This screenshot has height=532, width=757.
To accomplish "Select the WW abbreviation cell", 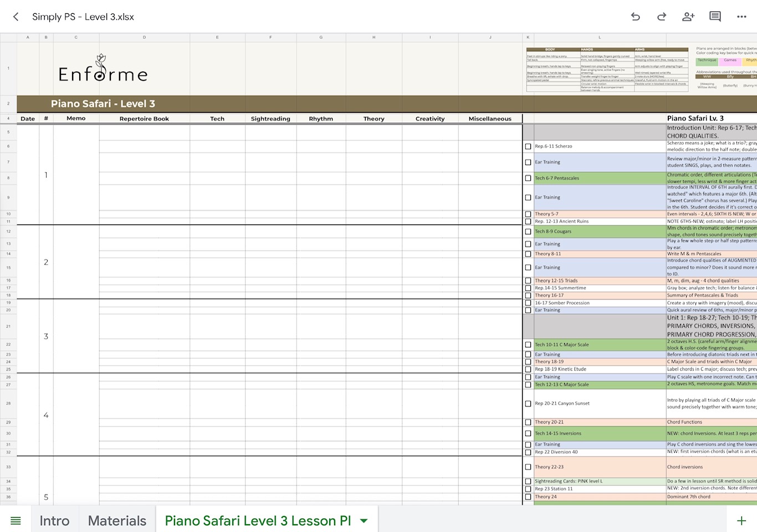I will point(707,77).
